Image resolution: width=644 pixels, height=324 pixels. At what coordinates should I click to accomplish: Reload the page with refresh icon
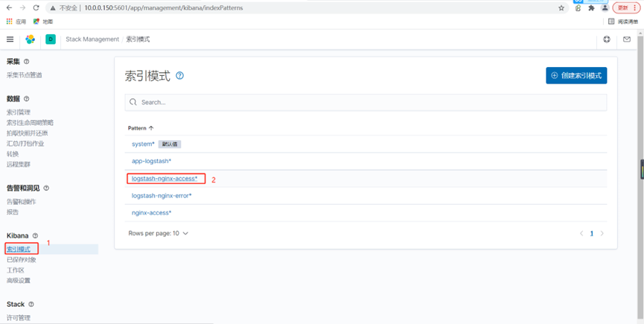click(x=36, y=7)
